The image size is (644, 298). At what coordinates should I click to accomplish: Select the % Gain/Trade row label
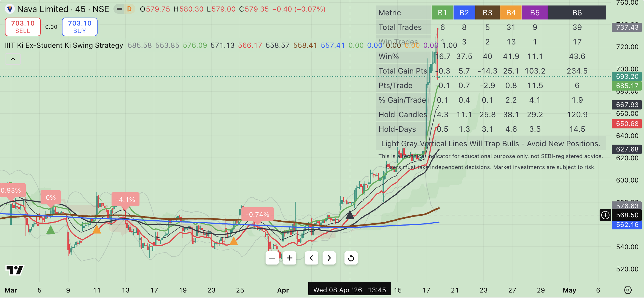point(402,100)
